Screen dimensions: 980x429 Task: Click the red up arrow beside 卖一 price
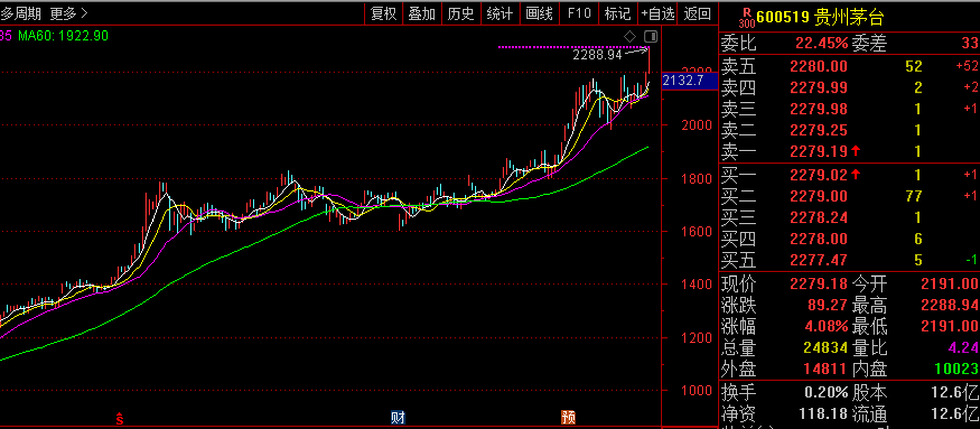(x=856, y=151)
